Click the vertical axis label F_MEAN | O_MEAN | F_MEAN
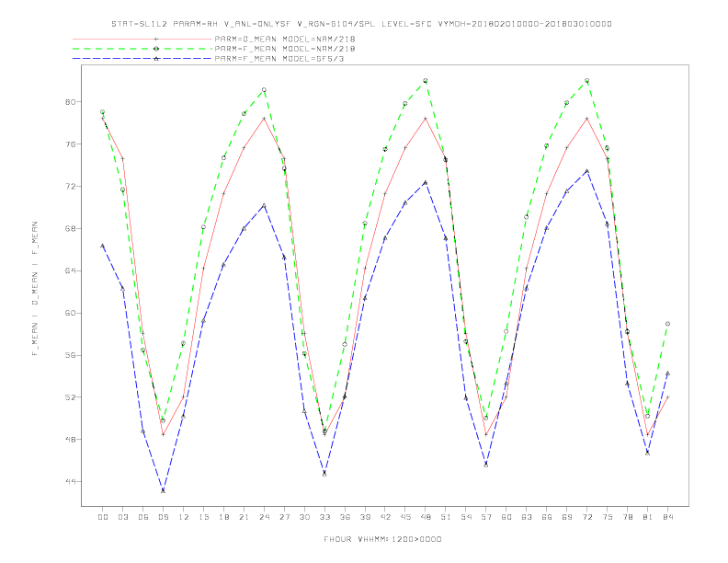Viewport: 728px width, 563px height. click(35, 289)
